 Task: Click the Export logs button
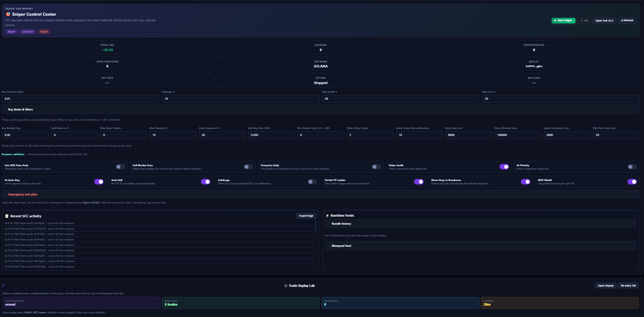click(x=306, y=216)
